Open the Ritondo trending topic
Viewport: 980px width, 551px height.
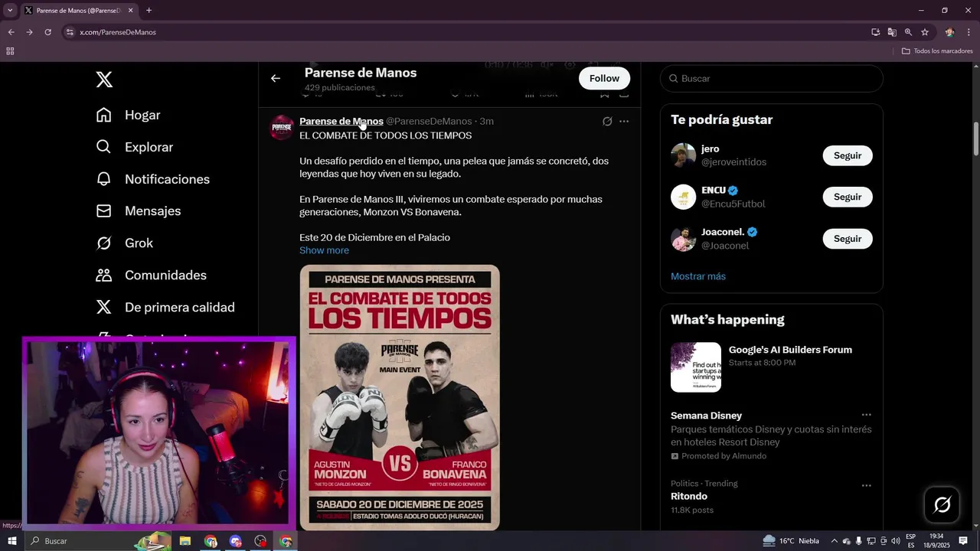coord(771,497)
